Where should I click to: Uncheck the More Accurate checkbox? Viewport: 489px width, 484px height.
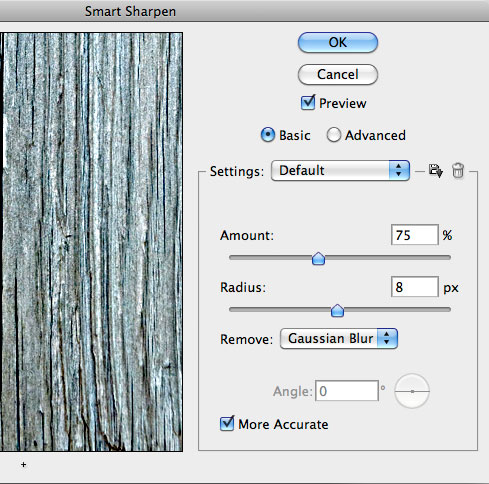[x=227, y=424]
